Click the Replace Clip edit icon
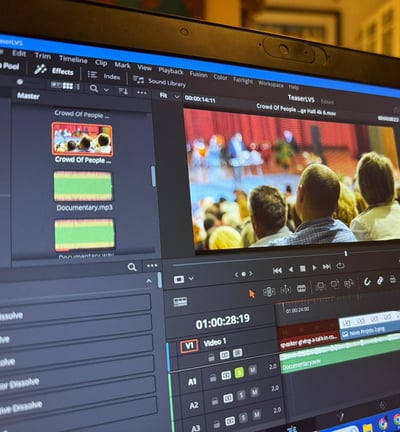This screenshot has height=432, width=400. pyautogui.click(x=349, y=283)
